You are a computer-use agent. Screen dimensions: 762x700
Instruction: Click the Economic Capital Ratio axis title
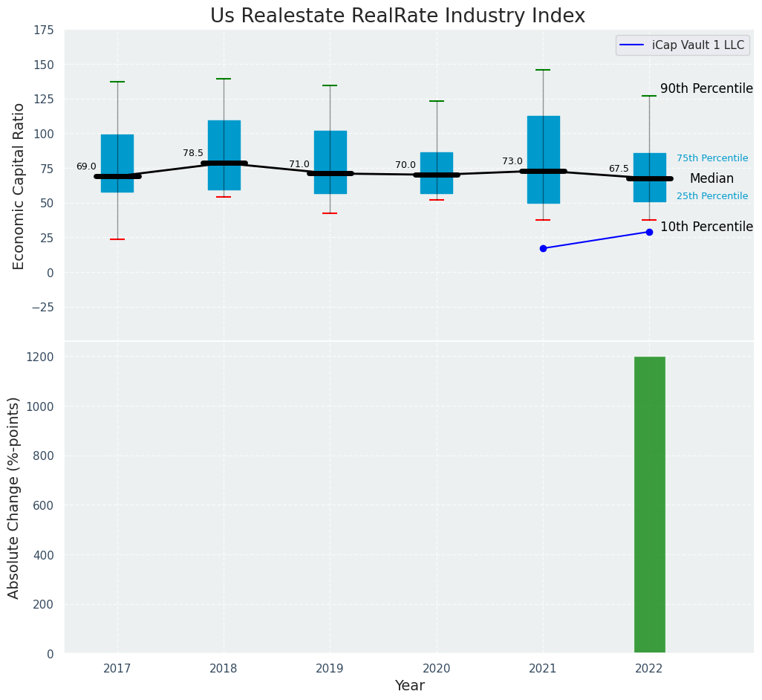(19, 186)
